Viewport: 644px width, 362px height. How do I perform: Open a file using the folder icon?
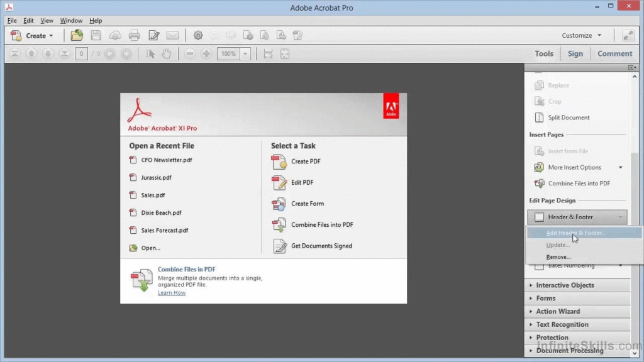77,35
